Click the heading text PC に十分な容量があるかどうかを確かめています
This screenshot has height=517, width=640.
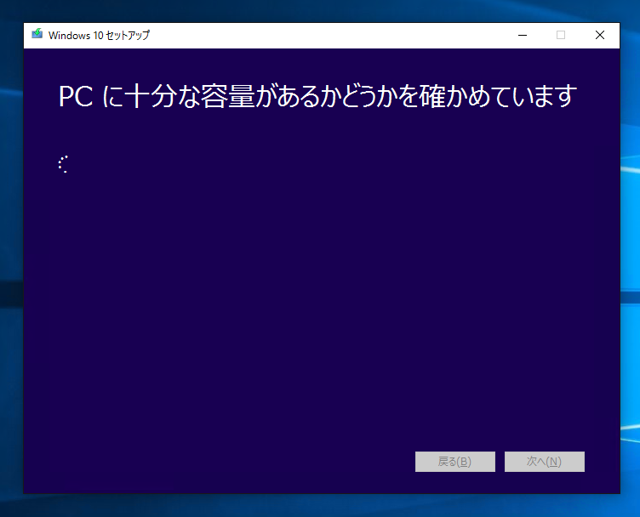click(318, 96)
